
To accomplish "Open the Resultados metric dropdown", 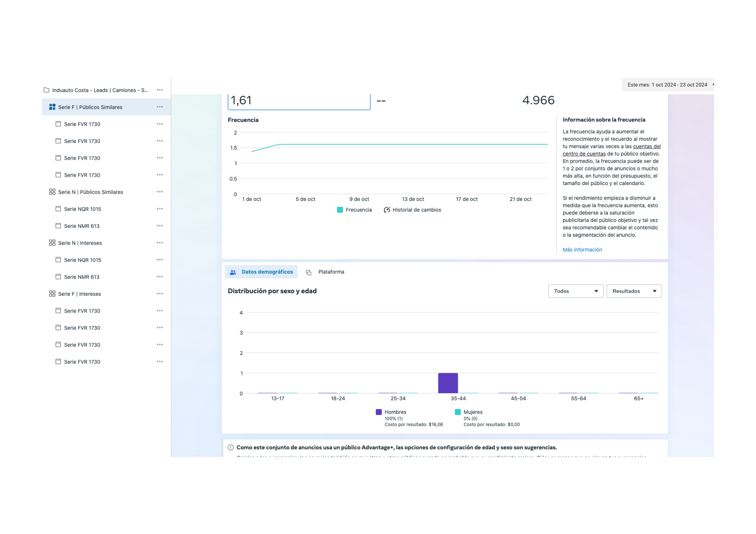I will 634,291.
